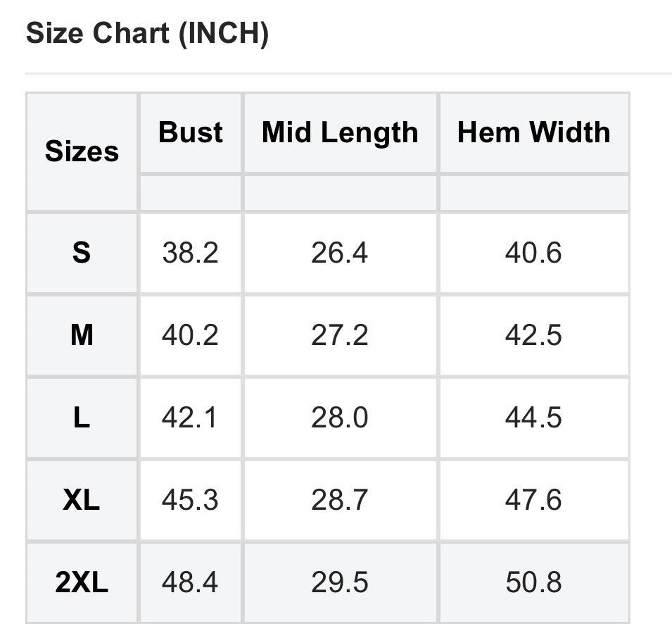Click hem width value 47.6

pos(533,501)
